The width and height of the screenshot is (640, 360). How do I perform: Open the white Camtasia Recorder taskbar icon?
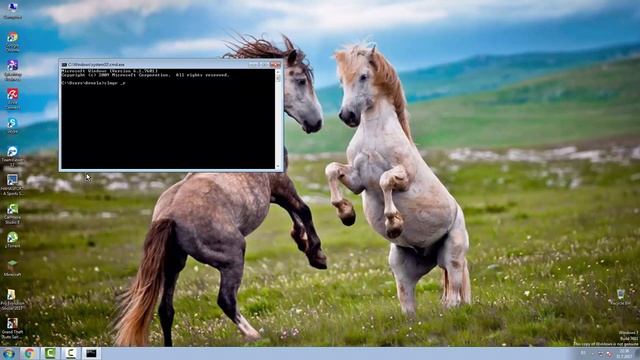pyautogui.click(x=71, y=353)
